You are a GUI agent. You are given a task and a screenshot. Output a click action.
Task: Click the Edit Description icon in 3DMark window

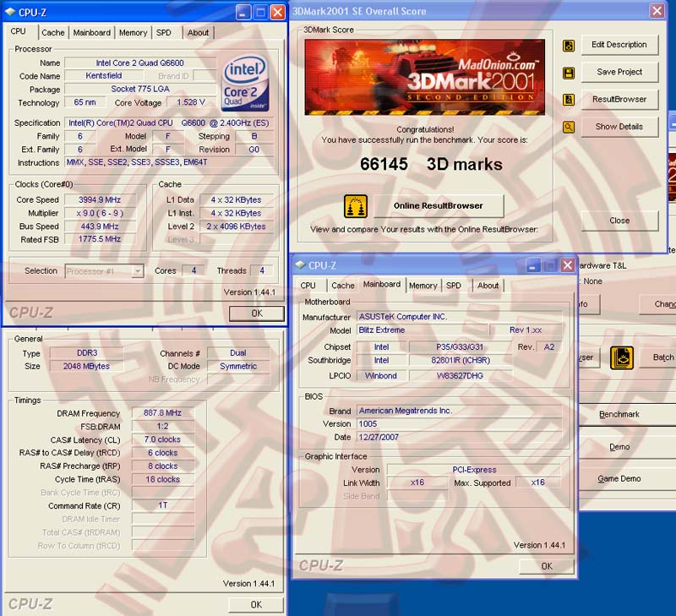click(x=569, y=46)
